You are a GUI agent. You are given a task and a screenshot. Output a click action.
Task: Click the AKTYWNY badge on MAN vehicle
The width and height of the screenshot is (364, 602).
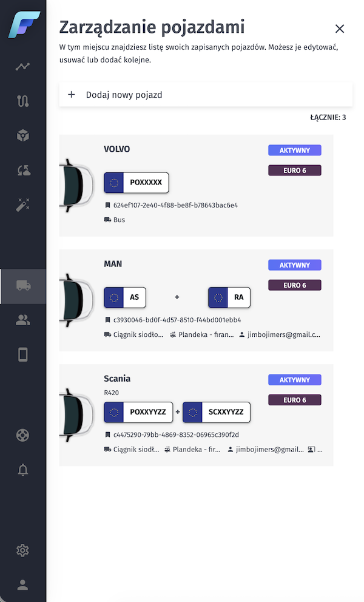click(295, 265)
